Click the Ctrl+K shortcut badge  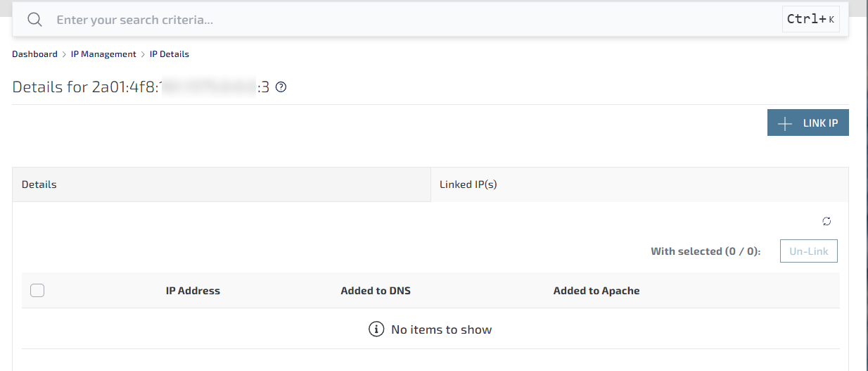point(810,20)
